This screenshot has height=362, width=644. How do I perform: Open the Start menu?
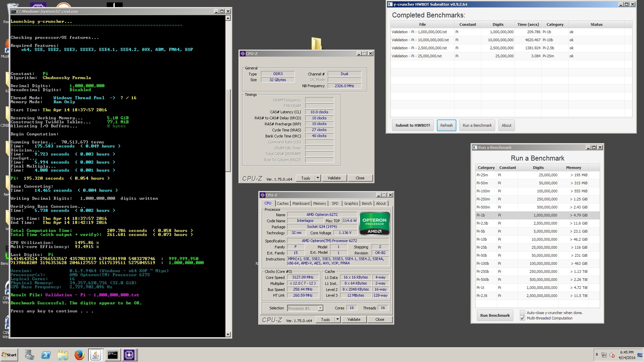click(x=9, y=355)
